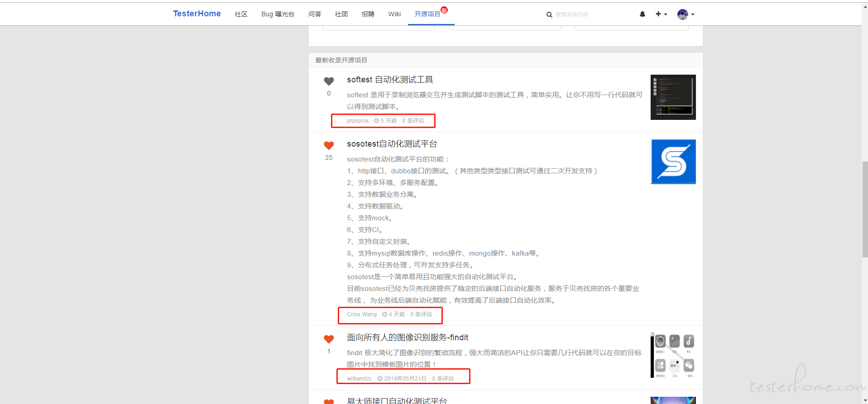Click the search magnifier icon
The width and height of the screenshot is (868, 404).
pyautogui.click(x=549, y=14)
